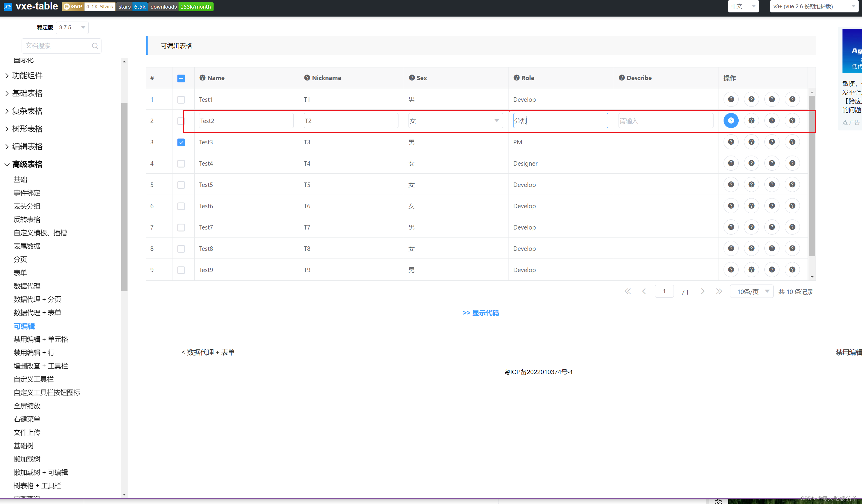Uncheck the Test3 row checkbox

181,142
